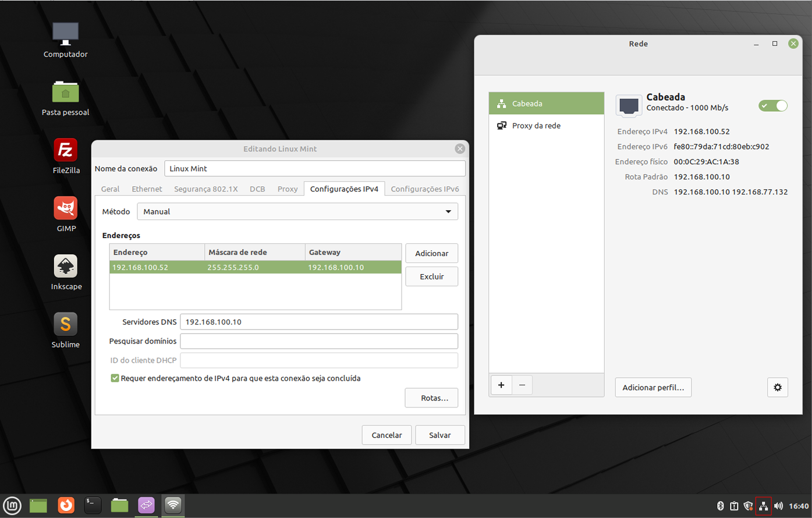Open the network settings gear icon
Screen dimensions: 812x518
pyautogui.click(x=777, y=388)
